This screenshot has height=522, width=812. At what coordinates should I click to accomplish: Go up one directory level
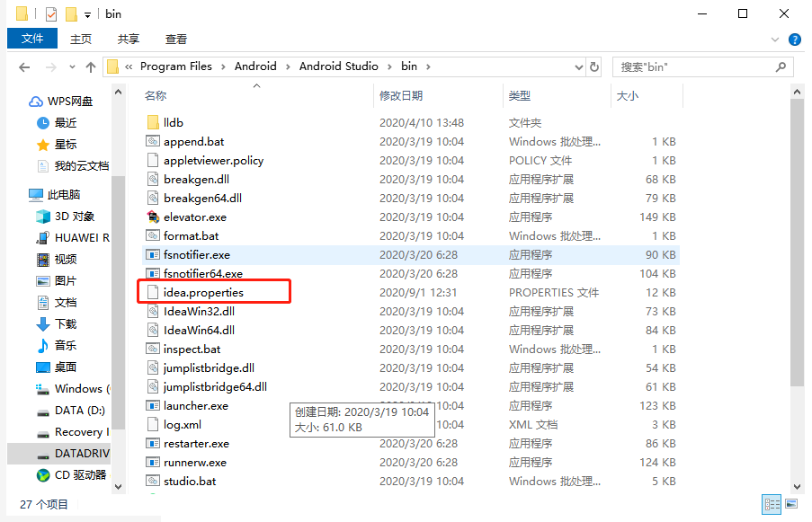90,66
